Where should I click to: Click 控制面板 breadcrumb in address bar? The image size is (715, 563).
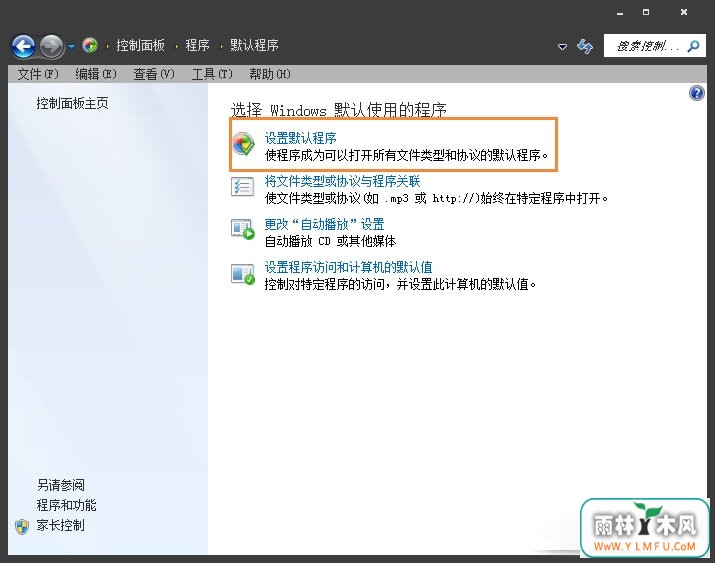pyautogui.click(x=140, y=45)
